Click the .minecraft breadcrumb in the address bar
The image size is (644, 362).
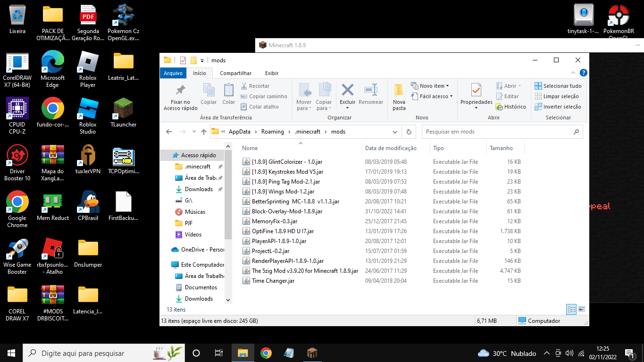pyautogui.click(x=308, y=132)
